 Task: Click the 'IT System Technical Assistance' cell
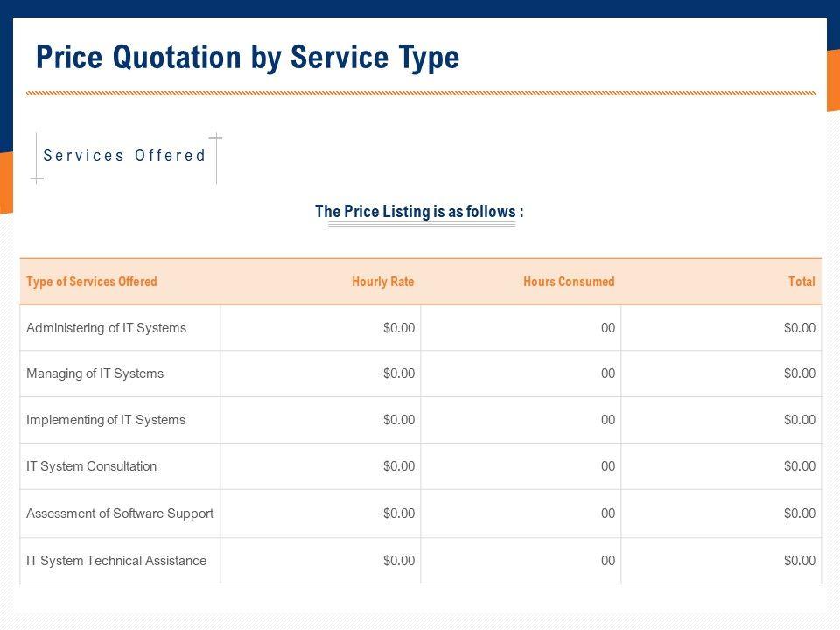(x=116, y=561)
